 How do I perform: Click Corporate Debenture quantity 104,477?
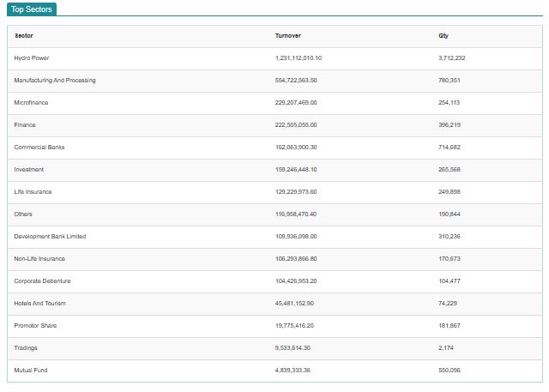click(x=449, y=281)
